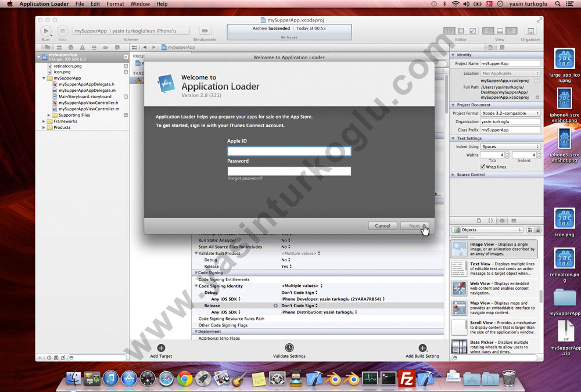Image resolution: width=581 pixels, height=392 pixels.
Task: Open the File menu
Action: click(x=80, y=3)
